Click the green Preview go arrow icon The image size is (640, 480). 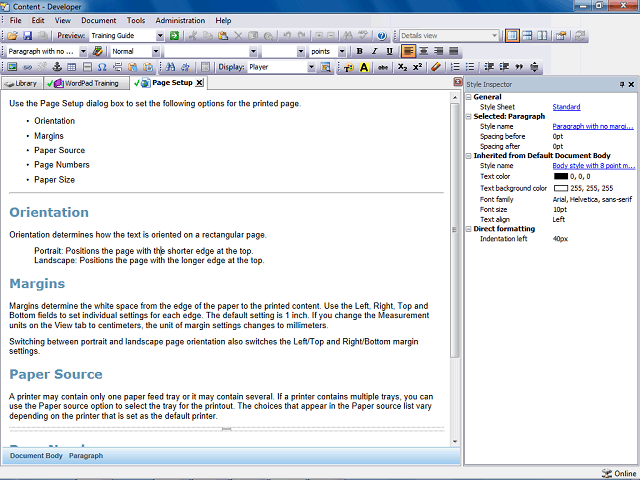pos(174,36)
